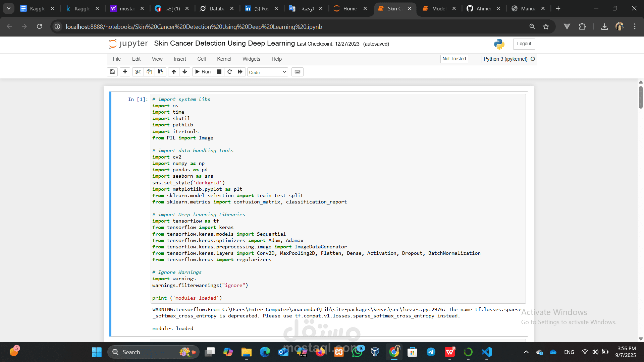Click the Not Trusted button

tap(454, 59)
